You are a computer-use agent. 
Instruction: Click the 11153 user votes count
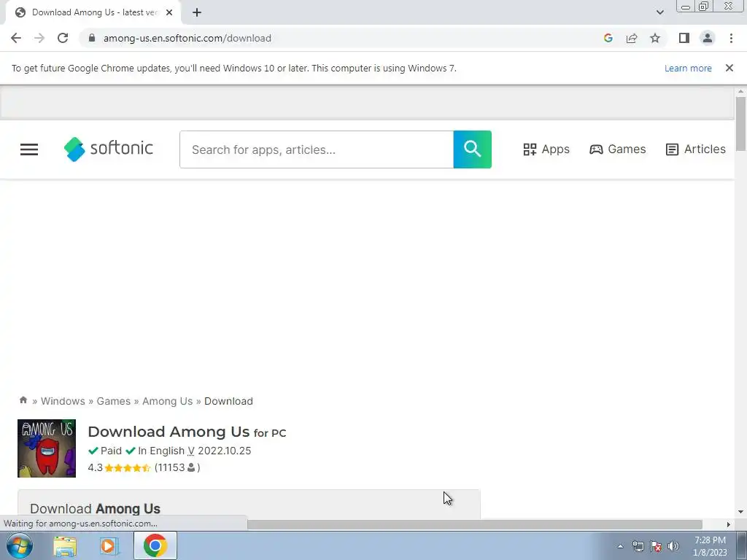point(177,467)
